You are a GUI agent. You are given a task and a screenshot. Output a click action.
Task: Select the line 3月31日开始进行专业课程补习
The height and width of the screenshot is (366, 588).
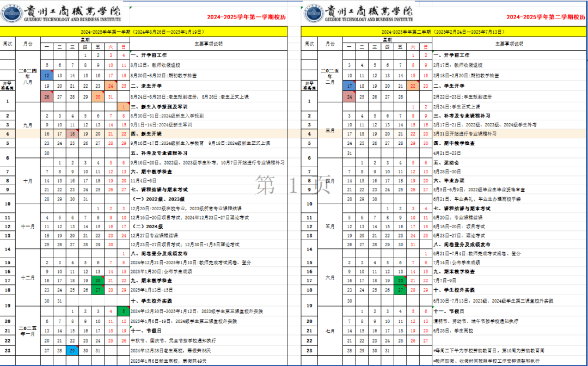464,134
